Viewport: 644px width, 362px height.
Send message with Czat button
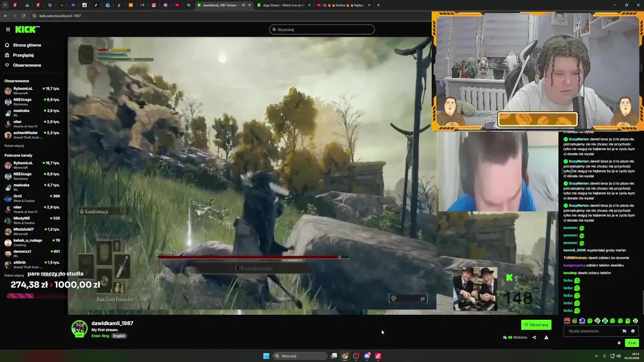632,343
